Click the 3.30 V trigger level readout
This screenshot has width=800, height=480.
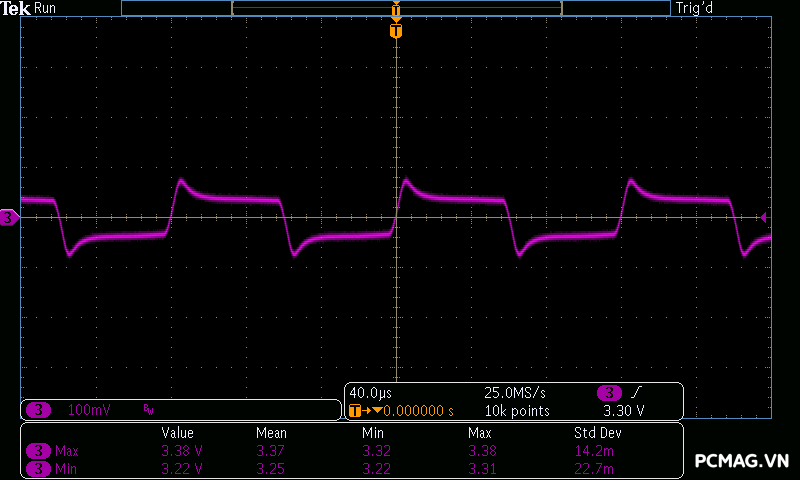[x=623, y=410]
